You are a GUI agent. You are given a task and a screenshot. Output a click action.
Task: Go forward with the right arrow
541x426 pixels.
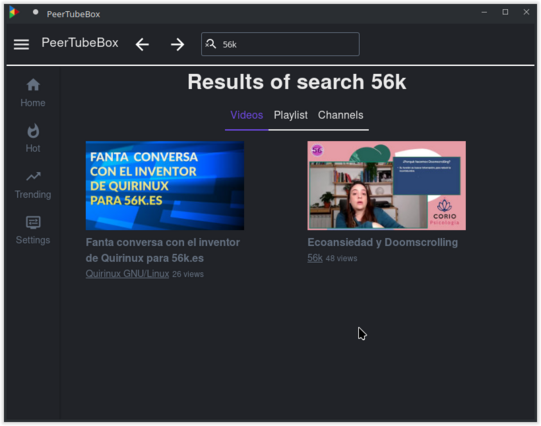177,44
